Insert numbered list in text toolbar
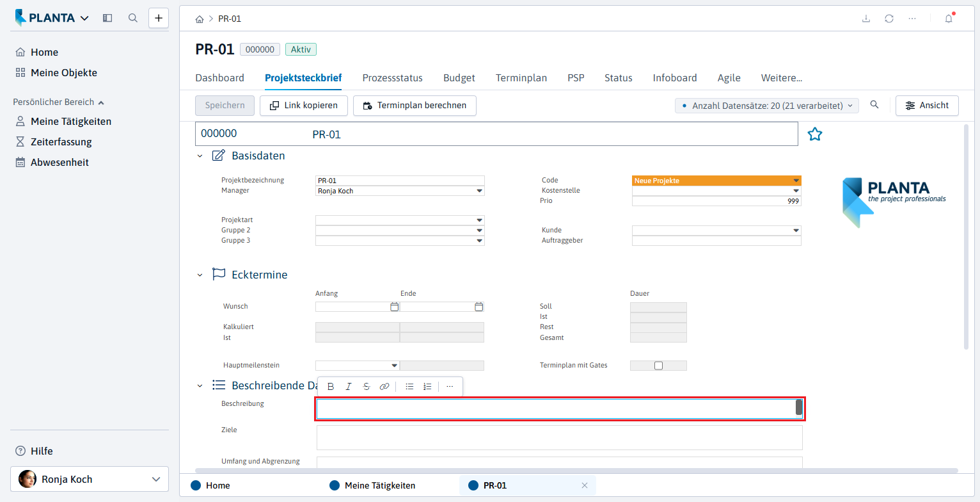The image size is (980, 502). click(x=428, y=387)
